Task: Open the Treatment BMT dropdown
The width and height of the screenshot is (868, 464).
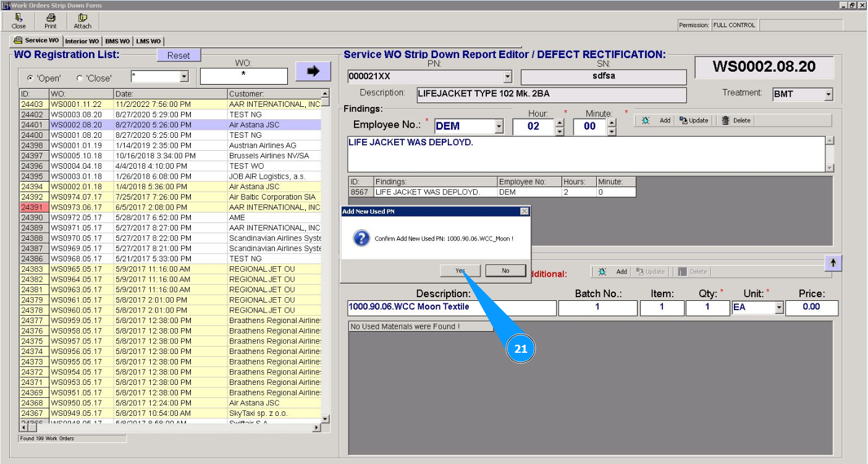Action: coord(828,95)
